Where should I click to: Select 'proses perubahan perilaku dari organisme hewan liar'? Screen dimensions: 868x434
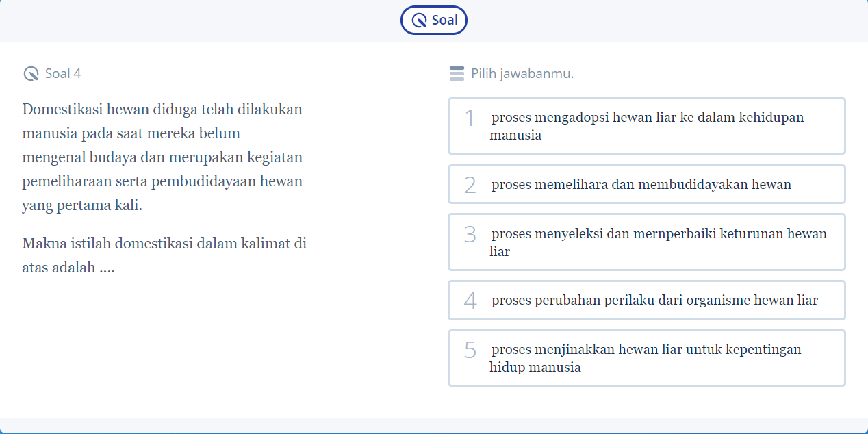[x=646, y=300]
